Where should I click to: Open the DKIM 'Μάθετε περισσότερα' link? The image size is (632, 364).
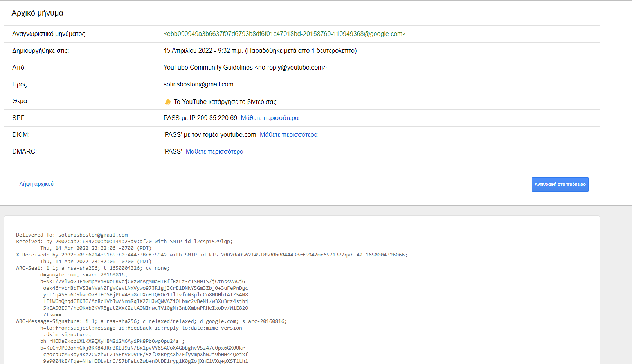click(x=289, y=134)
